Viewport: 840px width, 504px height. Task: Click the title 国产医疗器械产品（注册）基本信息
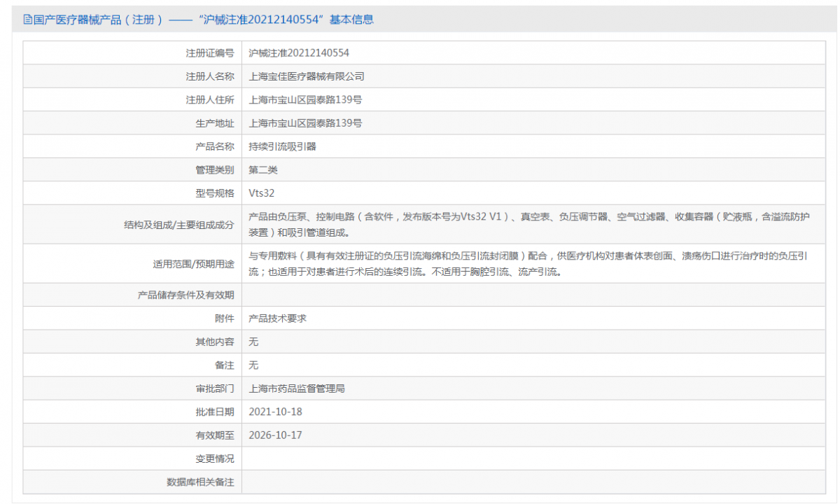tap(204, 20)
